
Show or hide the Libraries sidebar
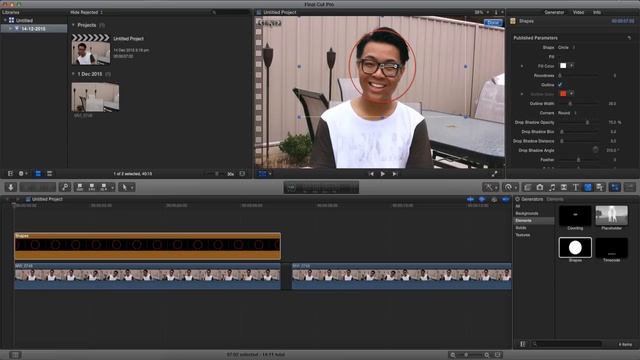11,173
